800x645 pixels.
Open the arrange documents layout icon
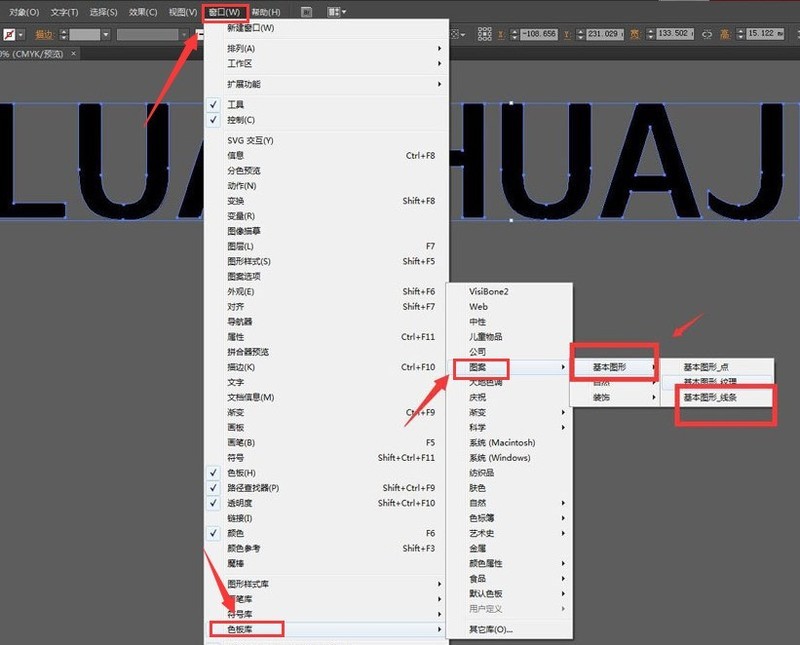[336, 12]
